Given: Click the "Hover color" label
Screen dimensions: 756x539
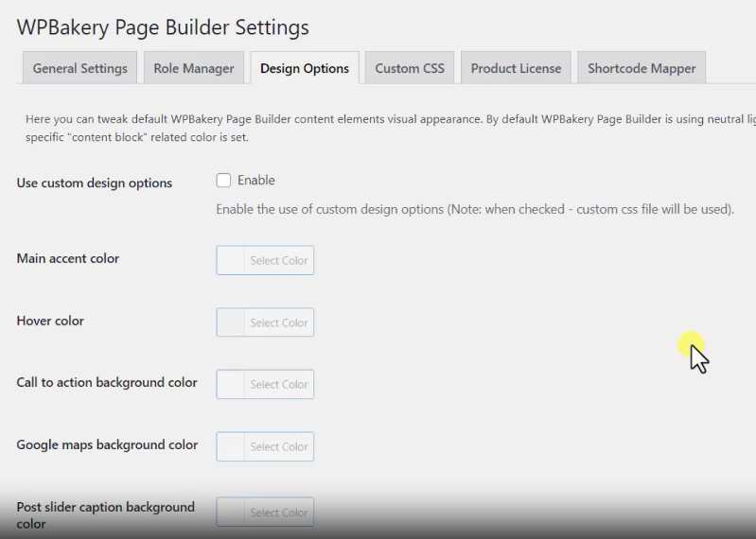Looking at the screenshot, I should pos(50,321).
